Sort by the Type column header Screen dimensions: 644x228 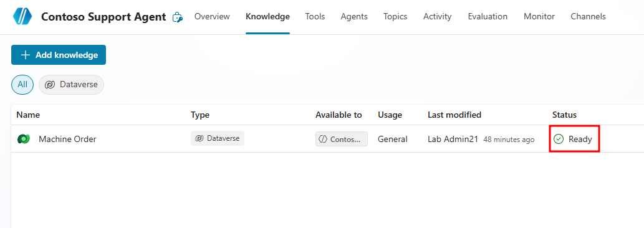point(200,115)
